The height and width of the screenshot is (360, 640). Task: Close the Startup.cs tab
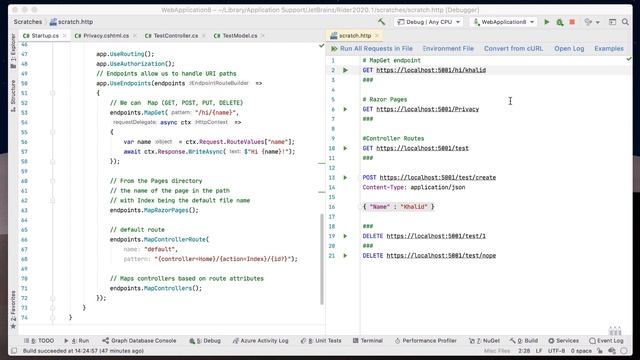pyautogui.click(x=64, y=36)
